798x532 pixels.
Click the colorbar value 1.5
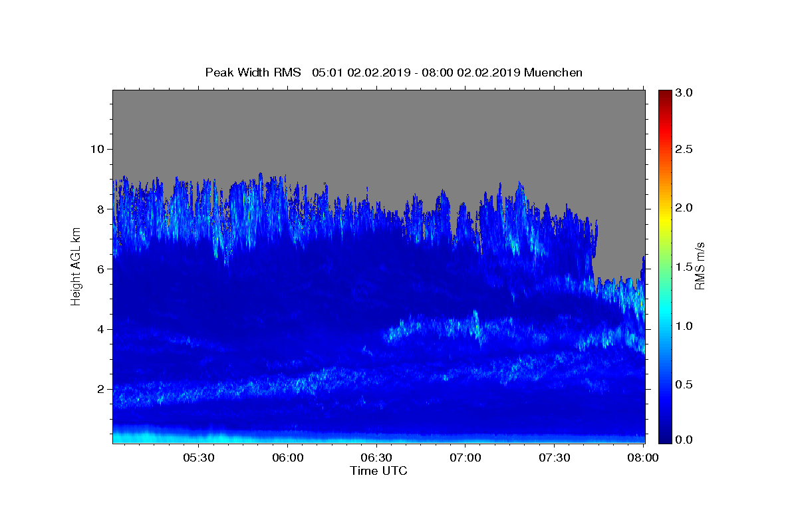click(684, 267)
